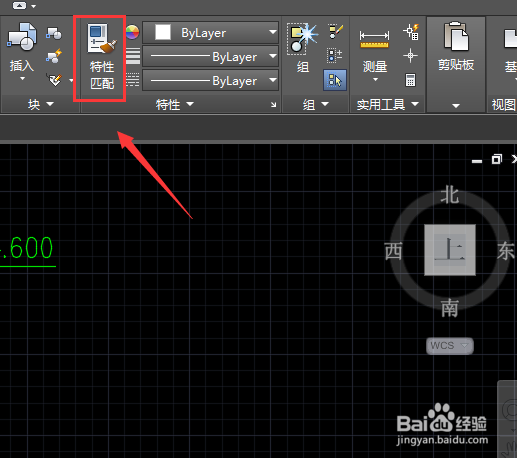Click the object color wheel icon
Viewport: 517px width, 458px height.
133,32
